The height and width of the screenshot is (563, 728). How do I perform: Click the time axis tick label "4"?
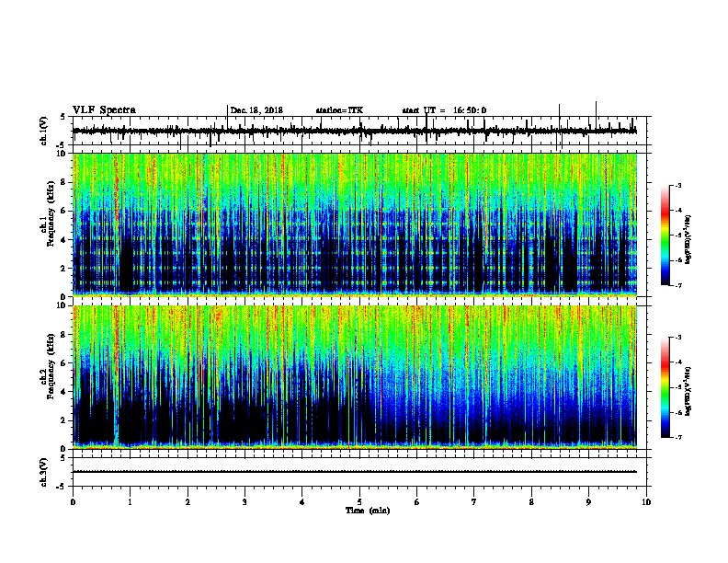pos(302,502)
